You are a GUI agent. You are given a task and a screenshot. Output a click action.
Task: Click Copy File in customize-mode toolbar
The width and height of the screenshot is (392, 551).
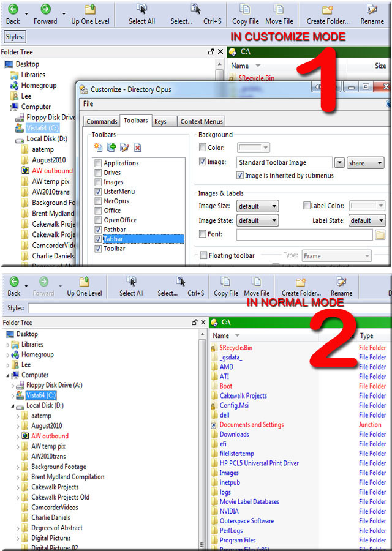pyautogui.click(x=245, y=15)
